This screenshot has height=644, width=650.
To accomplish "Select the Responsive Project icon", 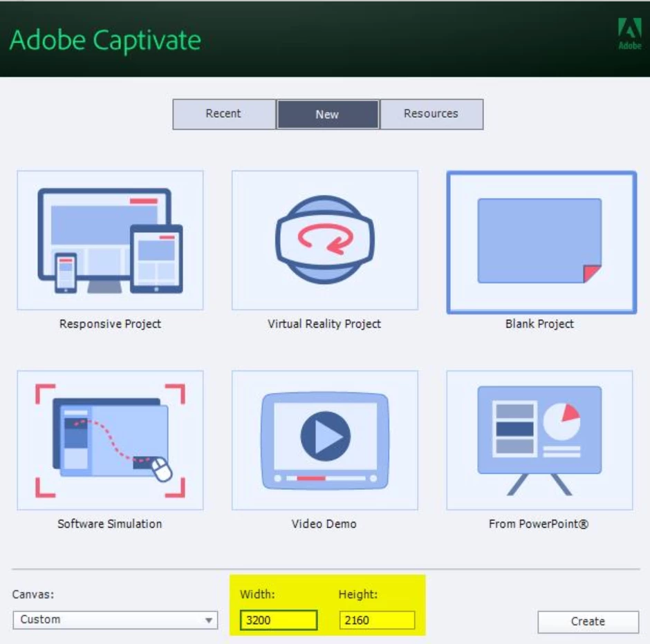I will click(x=110, y=240).
